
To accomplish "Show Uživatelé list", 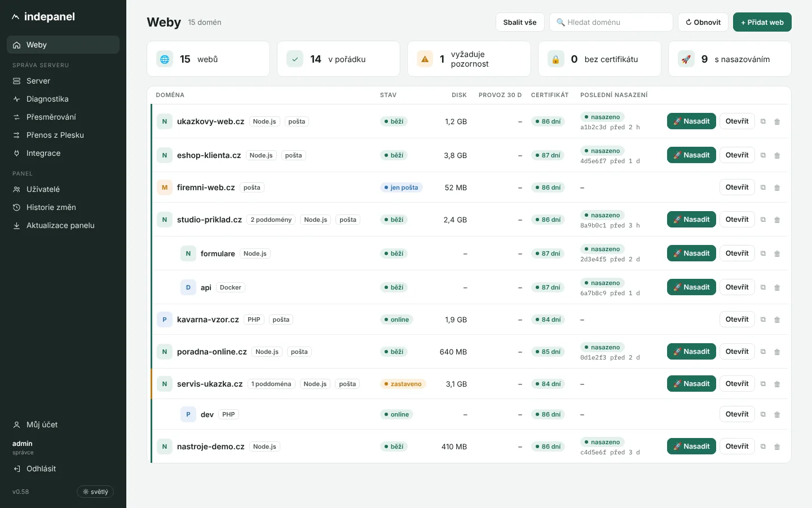I will click(x=63, y=189).
